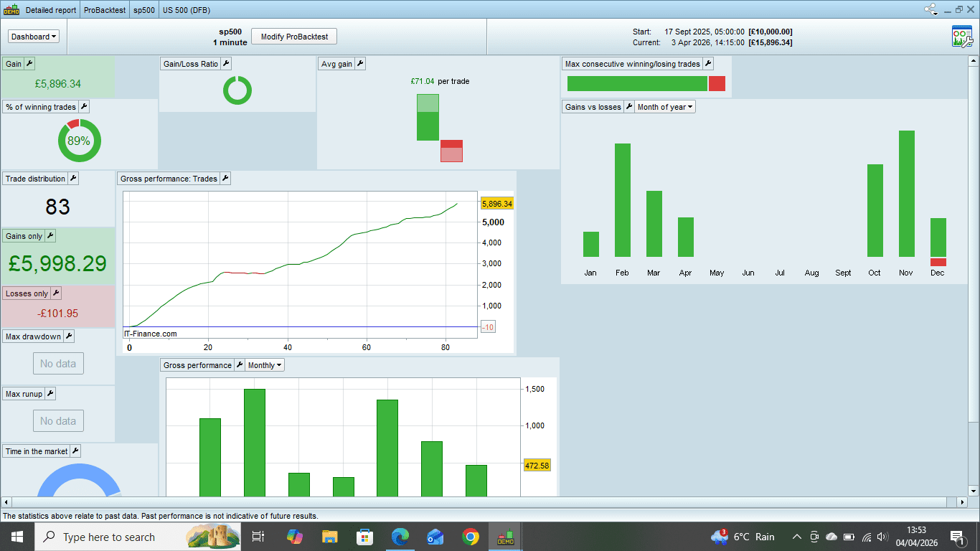Click the red December loss bar

pos(938,262)
